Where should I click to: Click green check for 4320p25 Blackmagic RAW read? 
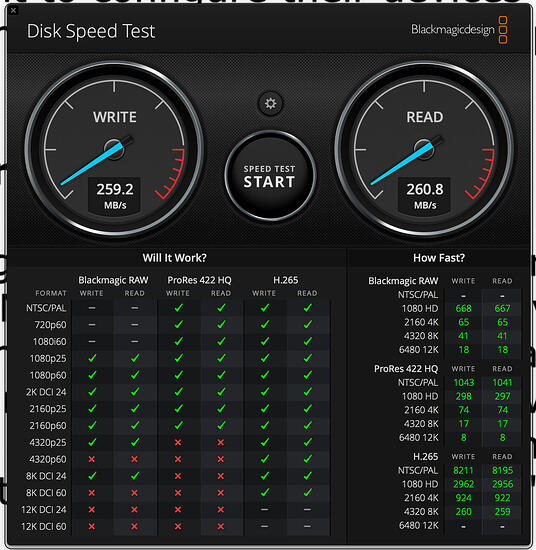pyautogui.click(x=135, y=442)
